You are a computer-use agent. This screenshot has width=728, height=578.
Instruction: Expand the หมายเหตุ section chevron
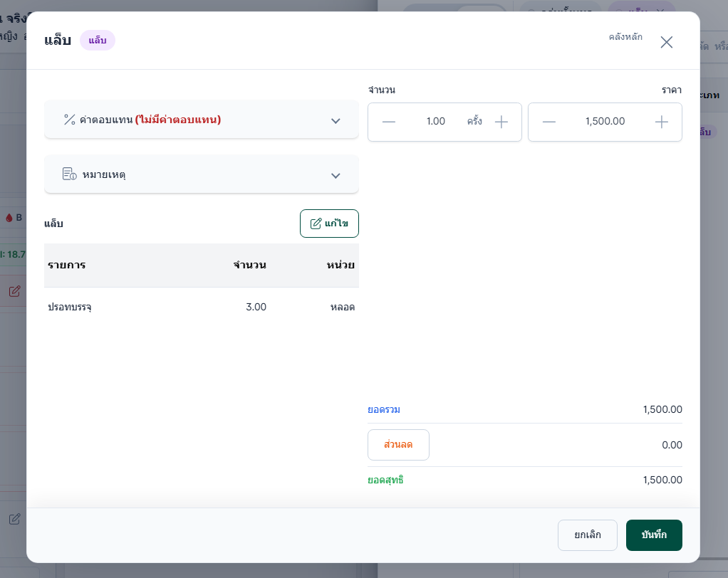[336, 176]
